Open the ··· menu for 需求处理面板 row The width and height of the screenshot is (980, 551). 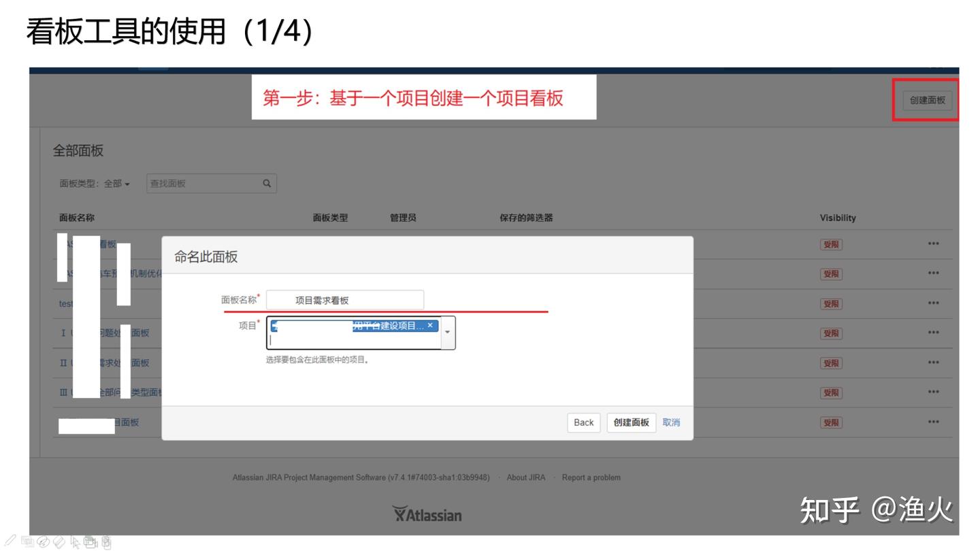point(933,363)
